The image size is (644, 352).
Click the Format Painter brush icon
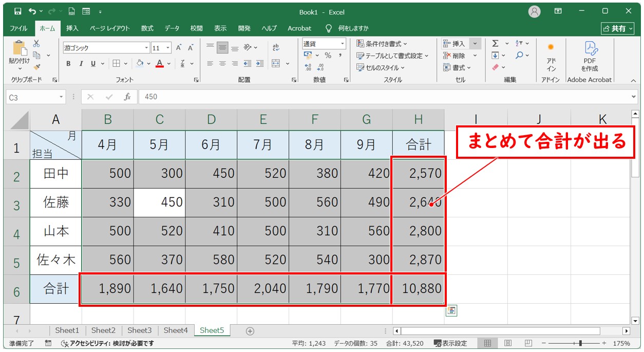(x=36, y=67)
